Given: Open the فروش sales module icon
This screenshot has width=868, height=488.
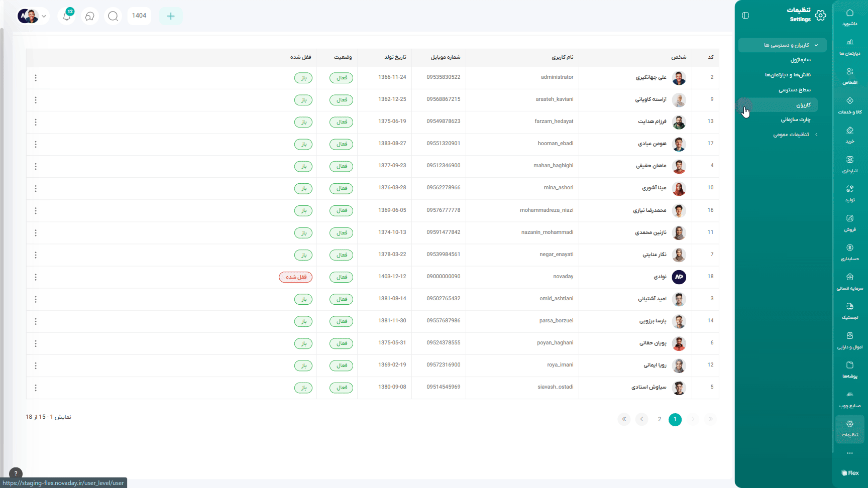Looking at the screenshot, I should tap(849, 222).
